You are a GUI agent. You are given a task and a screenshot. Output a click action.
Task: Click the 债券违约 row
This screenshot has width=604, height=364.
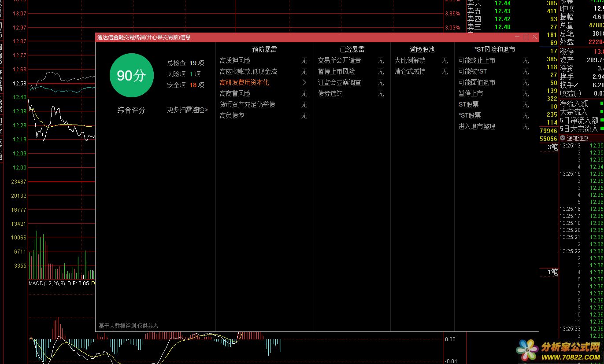tap(351, 93)
